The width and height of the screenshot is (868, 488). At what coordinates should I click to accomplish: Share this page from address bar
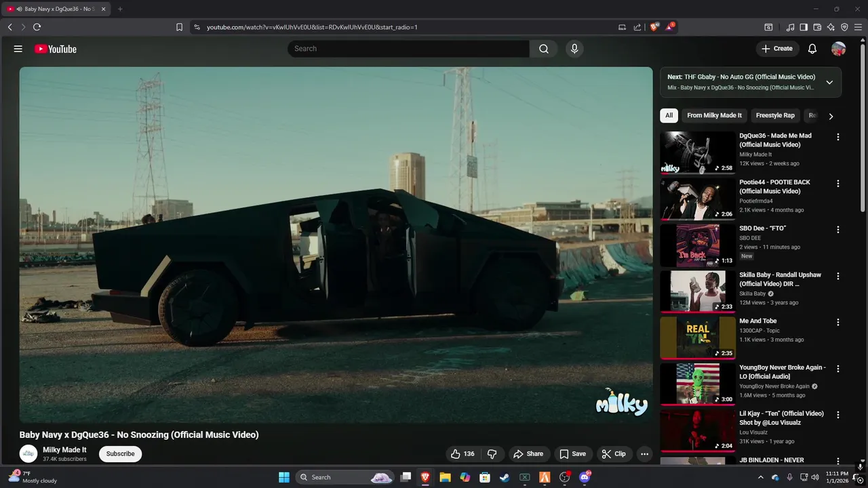click(637, 27)
